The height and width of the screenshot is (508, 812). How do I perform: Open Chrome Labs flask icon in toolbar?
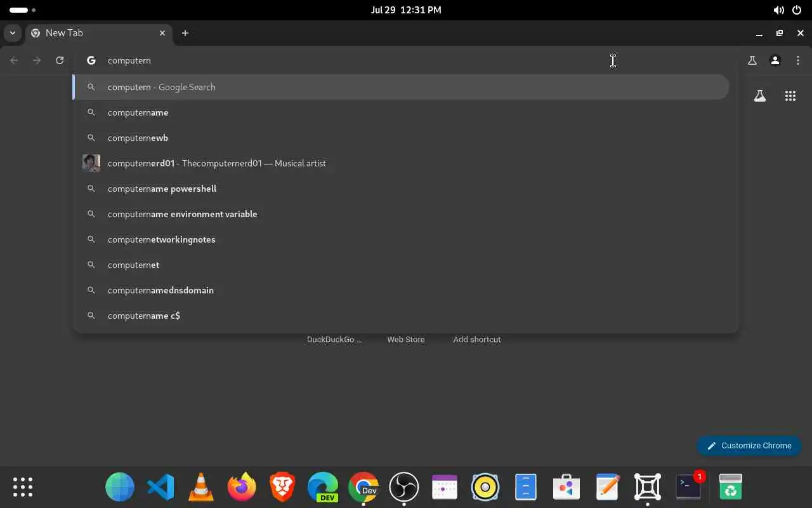(x=752, y=60)
